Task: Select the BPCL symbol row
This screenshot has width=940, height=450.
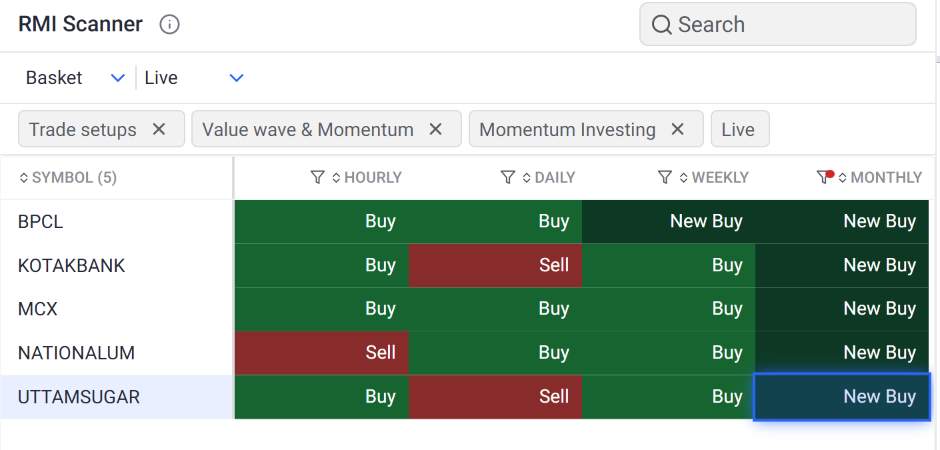Action: point(41,222)
